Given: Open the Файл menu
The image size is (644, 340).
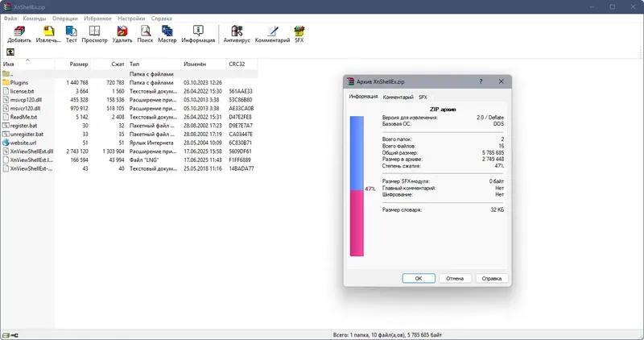Looking at the screenshot, I should [10, 19].
